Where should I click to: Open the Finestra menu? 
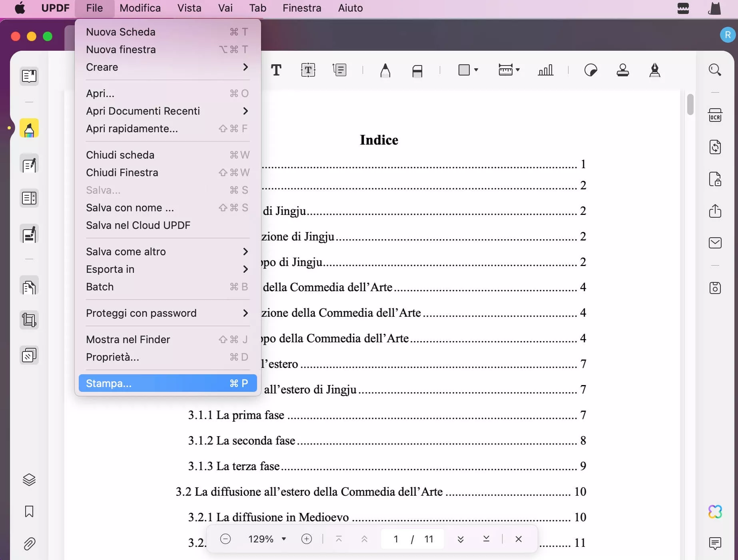click(302, 8)
